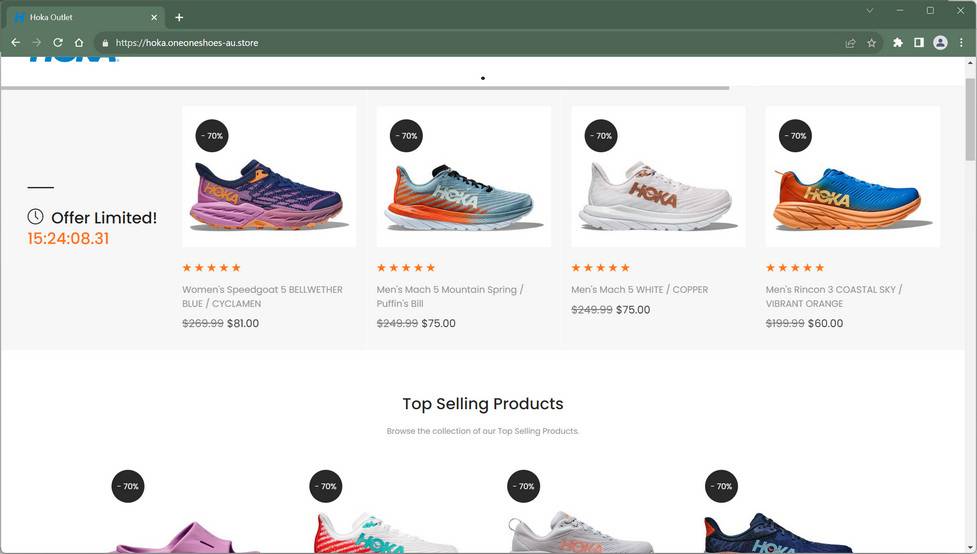Bookmark this page with the star icon

point(871,43)
